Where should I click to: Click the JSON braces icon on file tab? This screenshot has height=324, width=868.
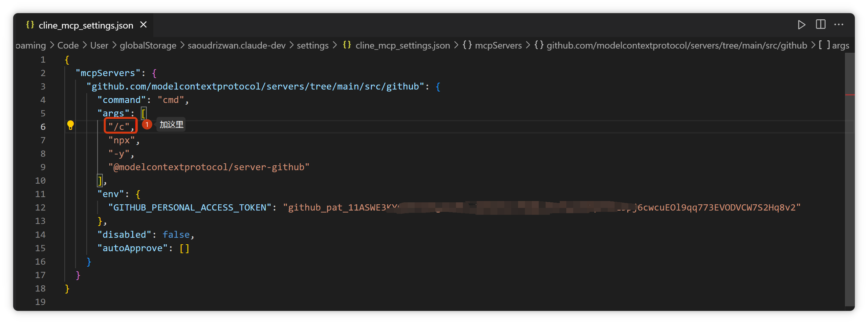point(30,25)
